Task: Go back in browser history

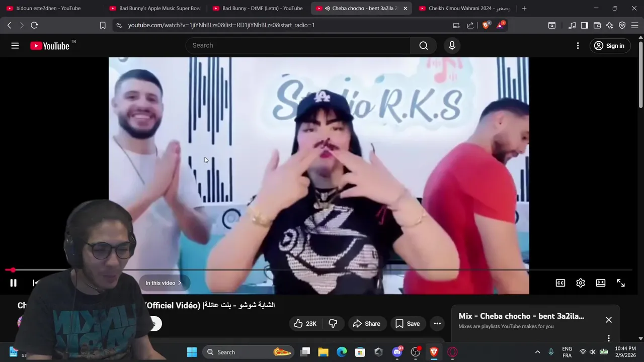Action: (x=9, y=25)
